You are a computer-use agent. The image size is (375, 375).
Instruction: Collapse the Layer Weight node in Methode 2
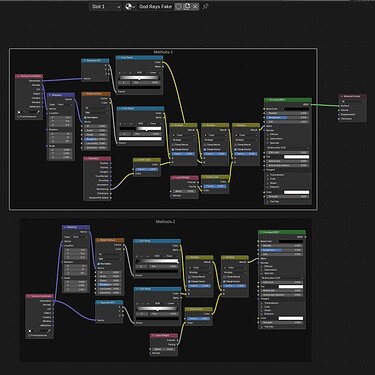[153, 336]
